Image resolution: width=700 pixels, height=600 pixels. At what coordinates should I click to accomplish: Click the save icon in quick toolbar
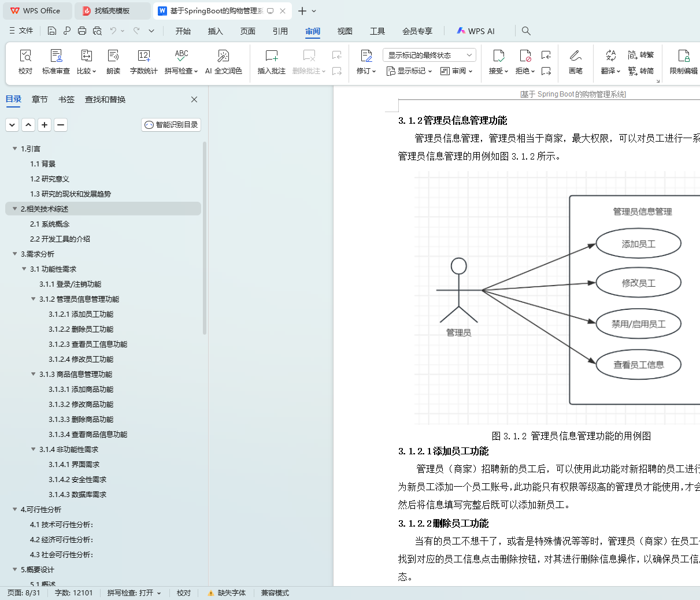coord(52,31)
